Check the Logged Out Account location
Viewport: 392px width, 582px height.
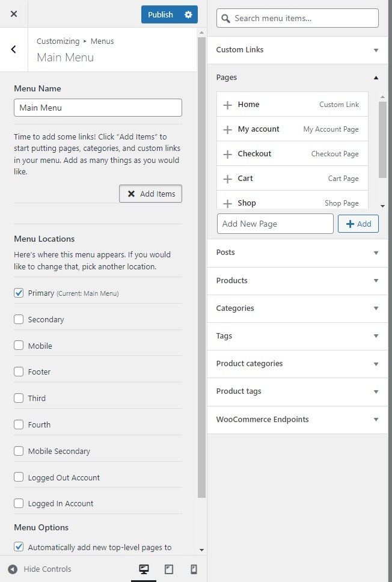tap(19, 477)
